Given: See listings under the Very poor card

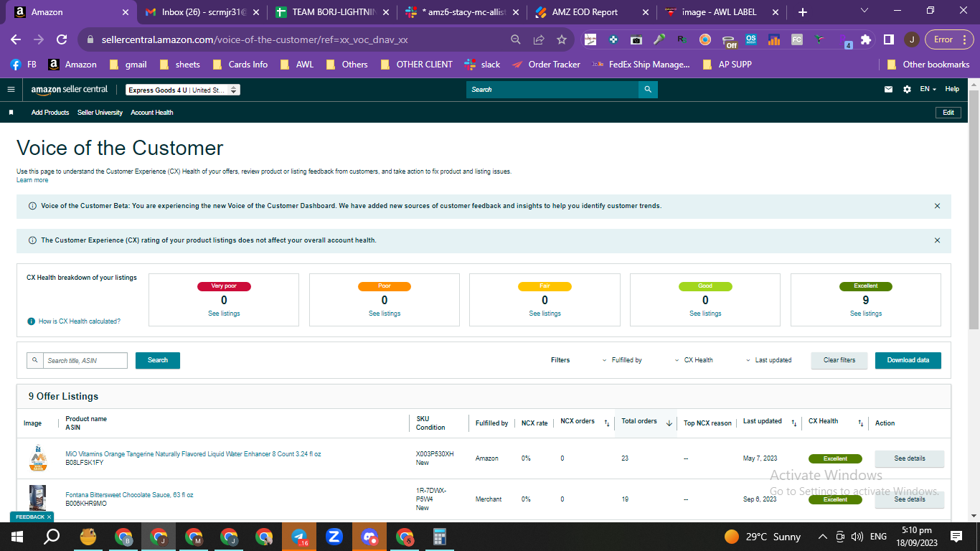Looking at the screenshot, I should [x=224, y=314].
